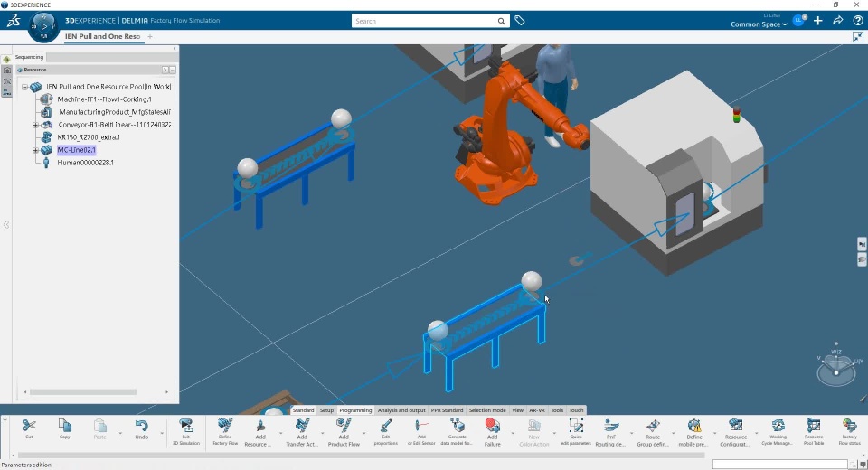Open the Tools tab
The width and height of the screenshot is (868, 470).
557,410
